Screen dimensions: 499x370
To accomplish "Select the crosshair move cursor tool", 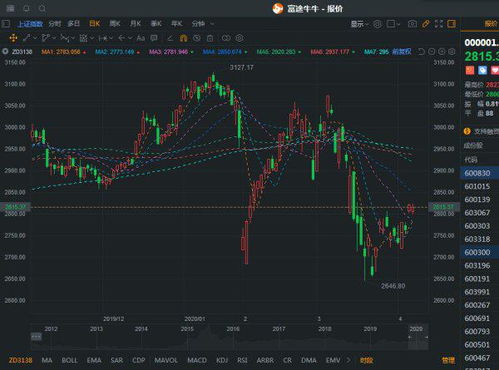I will click(13, 38).
